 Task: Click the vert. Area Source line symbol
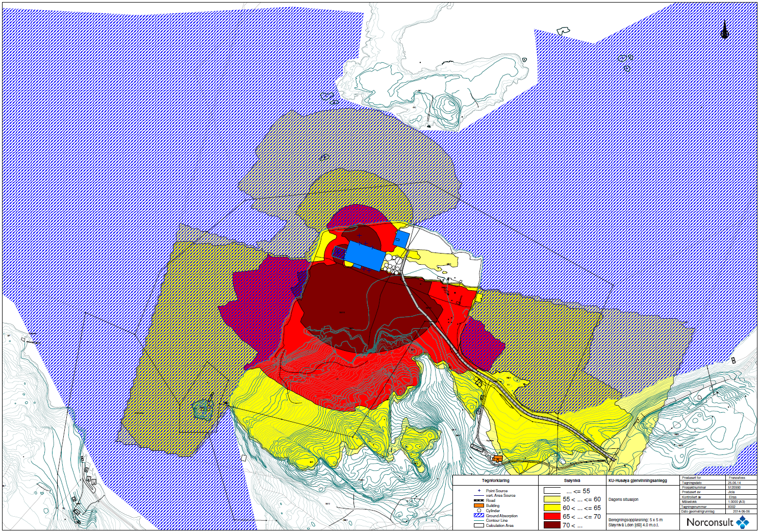tap(479, 495)
